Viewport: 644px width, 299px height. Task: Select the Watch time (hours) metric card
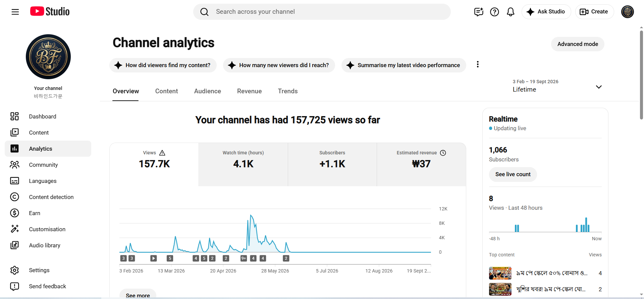tap(243, 164)
